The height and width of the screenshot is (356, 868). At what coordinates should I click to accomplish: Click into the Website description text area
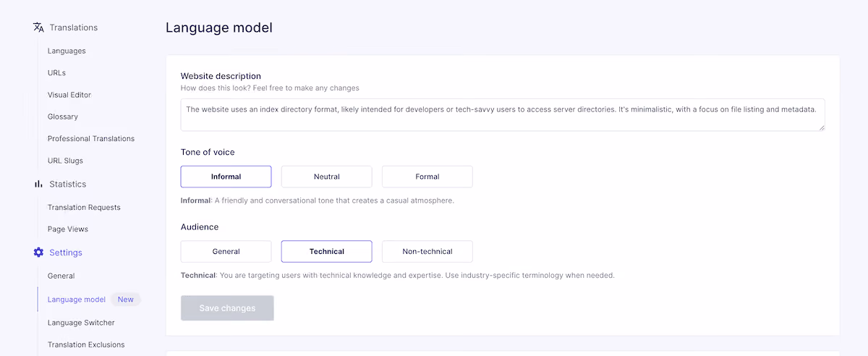click(503, 115)
